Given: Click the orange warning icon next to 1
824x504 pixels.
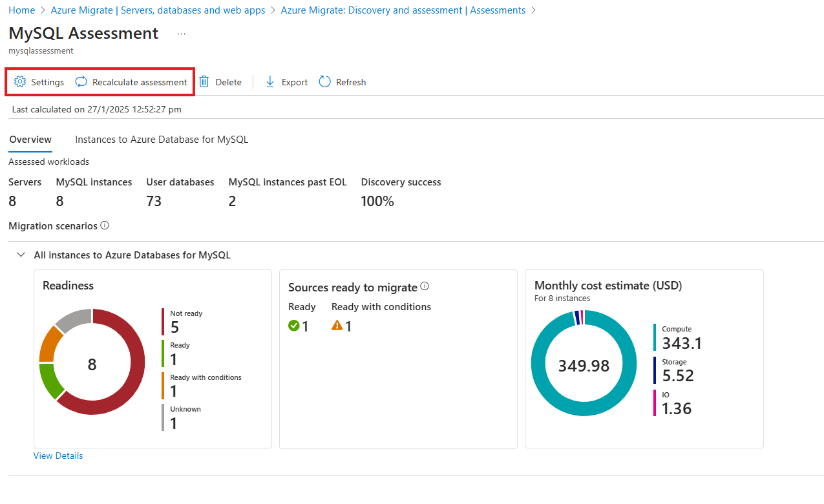Looking at the screenshot, I should pos(335,326).
